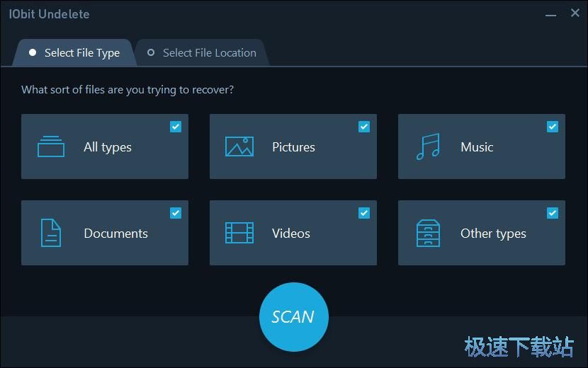The image size is (588, 368).
Task: Select the Documents label
Action: (116, 233)
